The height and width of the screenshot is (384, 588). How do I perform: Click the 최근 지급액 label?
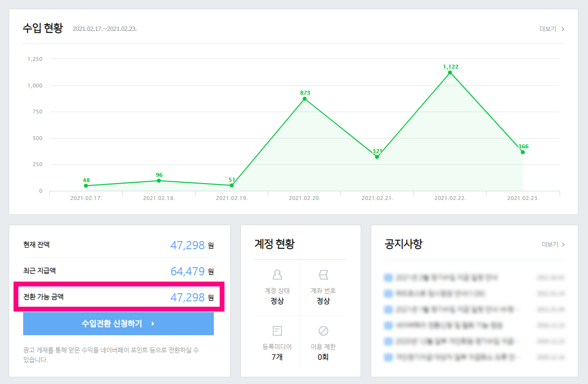click(40, 270)
